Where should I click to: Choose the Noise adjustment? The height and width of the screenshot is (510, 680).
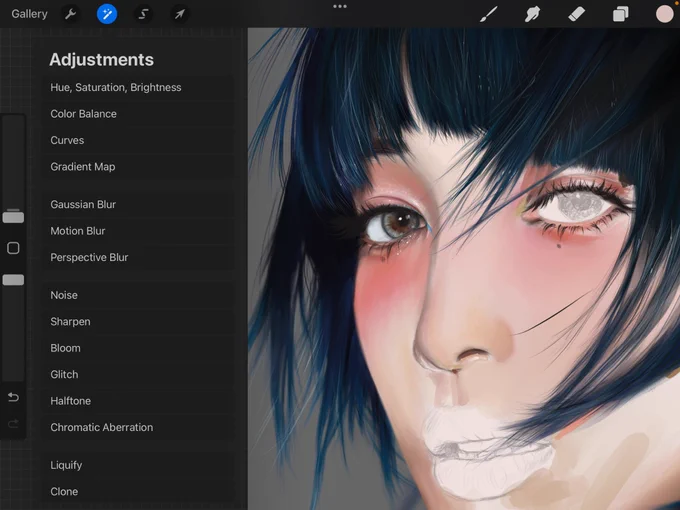[138, 295]
